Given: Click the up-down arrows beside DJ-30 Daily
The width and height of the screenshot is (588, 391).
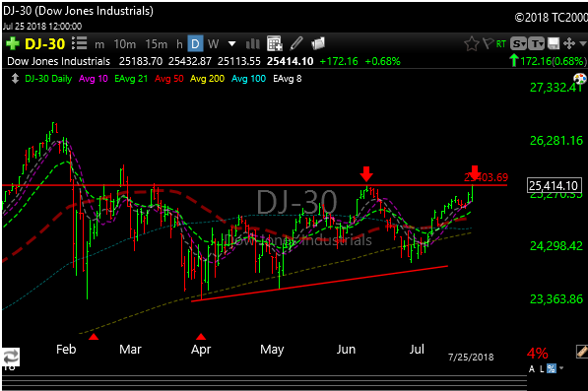Looking at the screenshot, I should (15, 79).
